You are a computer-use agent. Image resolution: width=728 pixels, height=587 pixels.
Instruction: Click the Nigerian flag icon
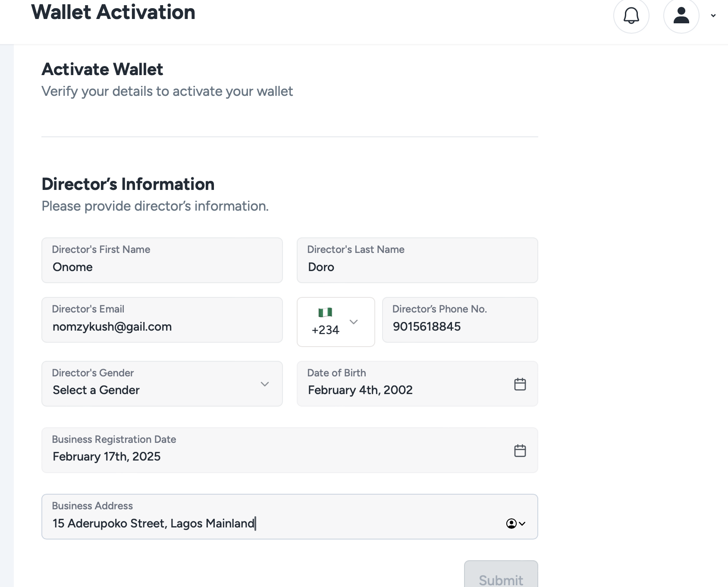point(325,312)
